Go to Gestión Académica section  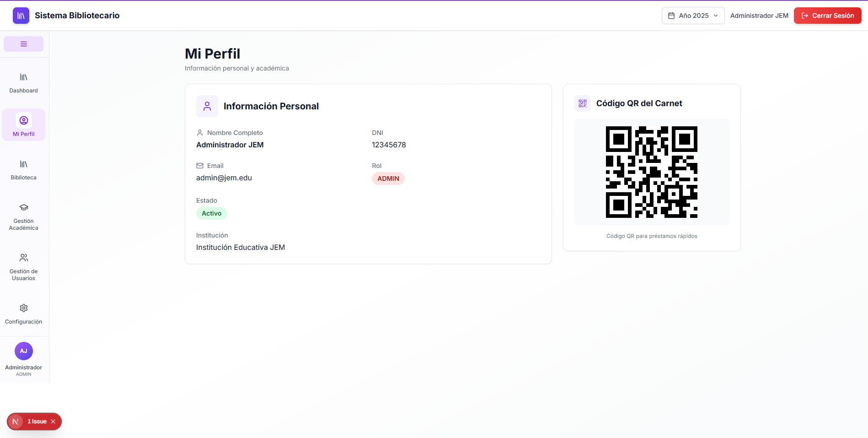24,217
